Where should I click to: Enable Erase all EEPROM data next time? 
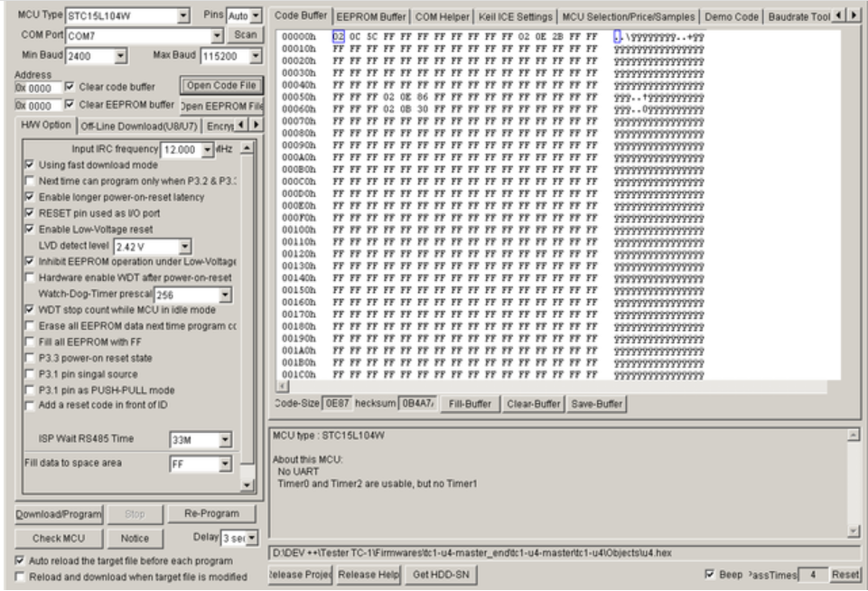[x=30, y=325]
